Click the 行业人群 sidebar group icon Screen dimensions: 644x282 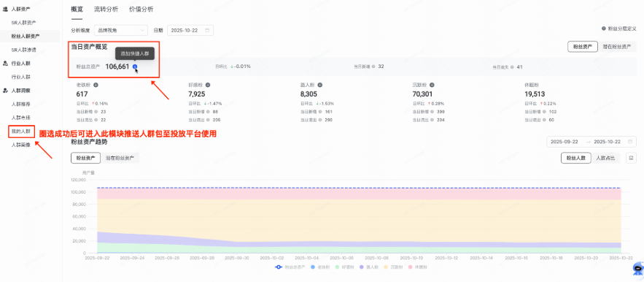point(5,64)
